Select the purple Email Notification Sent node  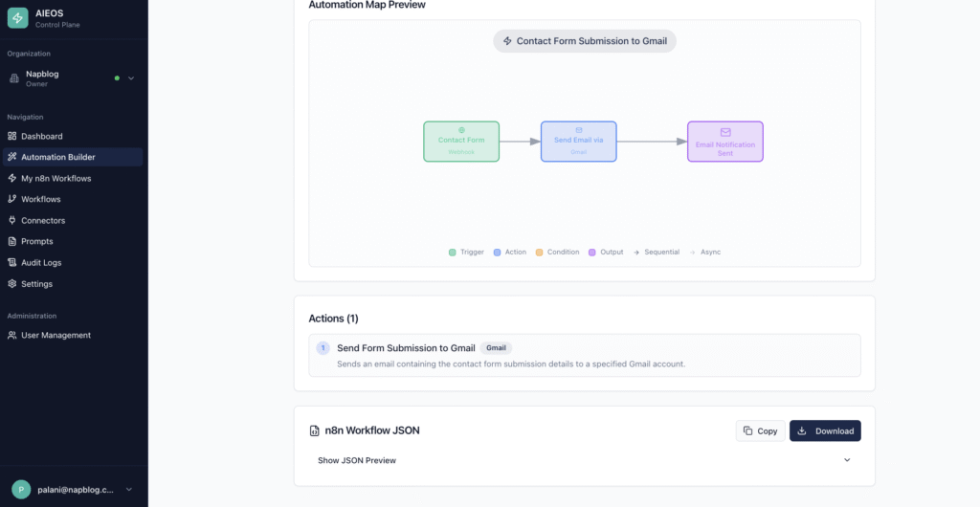[x=724, y=142]
